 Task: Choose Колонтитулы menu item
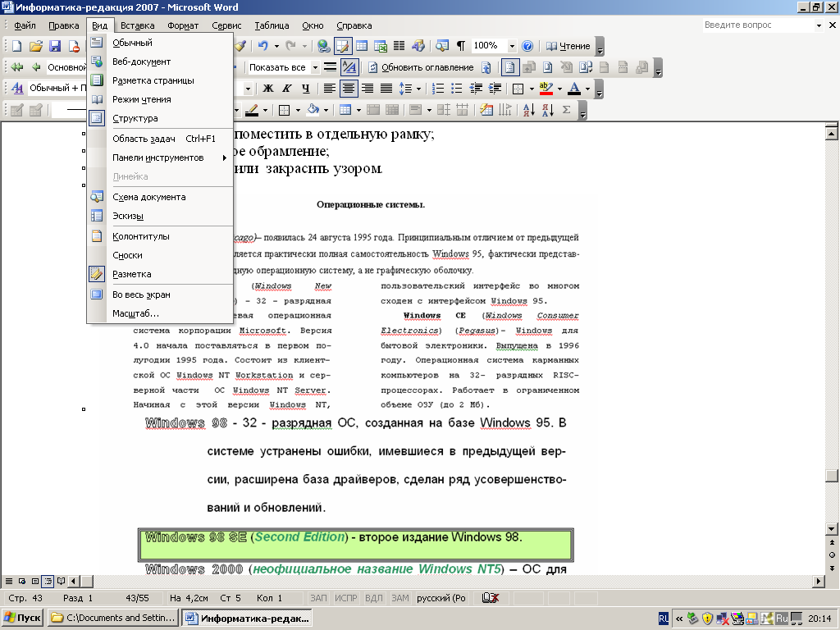click(x=160, y=236)
